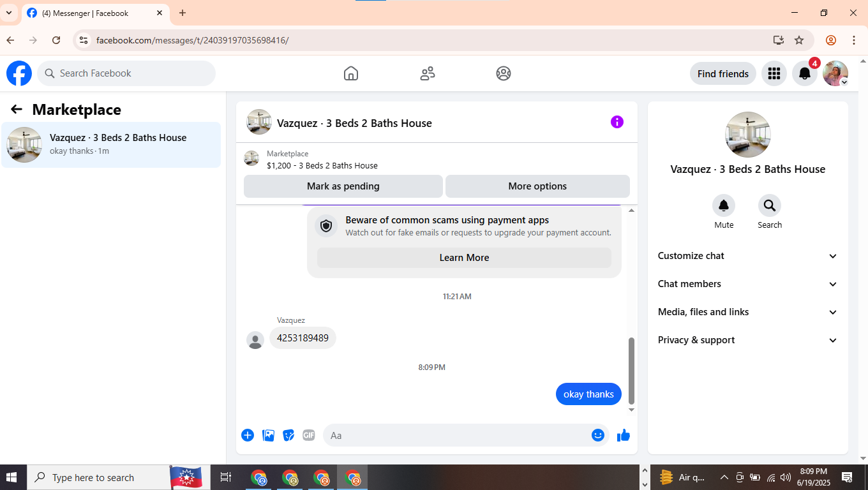Focus the Aa message input box

pyautogui.click(x=457, y=435)
